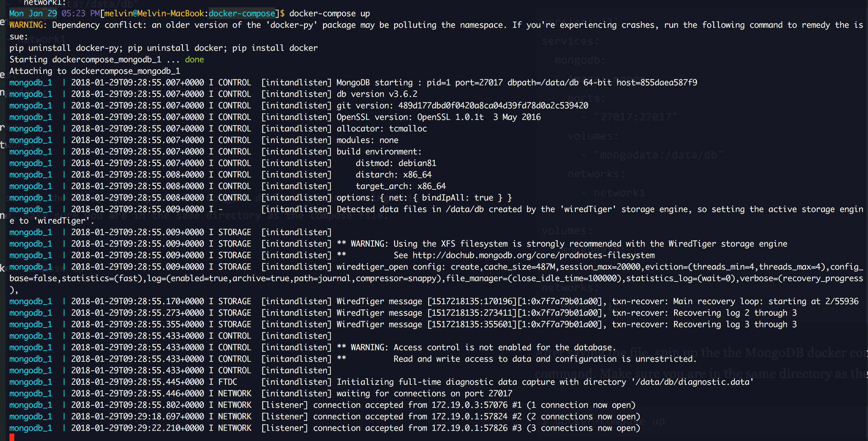
Task: Click the dochub.mongodb.org prodnotes-filesystem URL
Action: [534, 255]
